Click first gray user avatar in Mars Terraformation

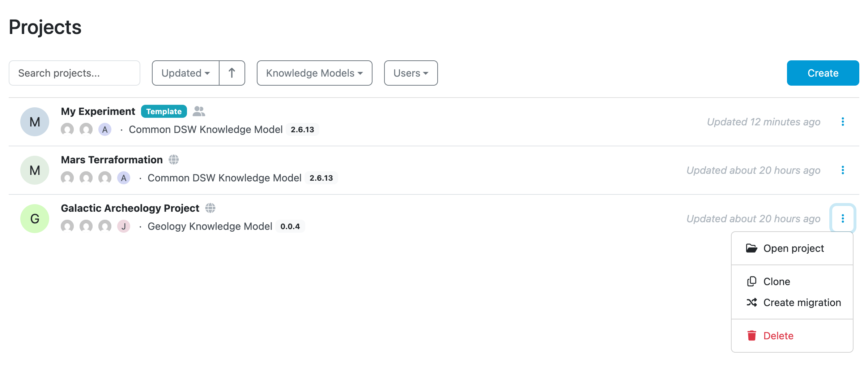coord(67,178)
